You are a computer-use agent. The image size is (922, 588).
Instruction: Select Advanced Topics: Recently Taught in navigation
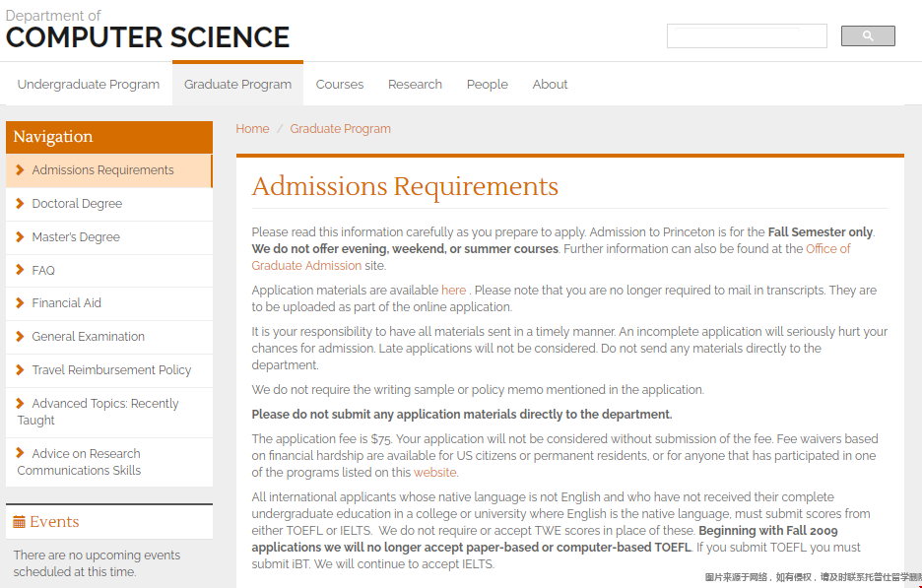point(104,412)
